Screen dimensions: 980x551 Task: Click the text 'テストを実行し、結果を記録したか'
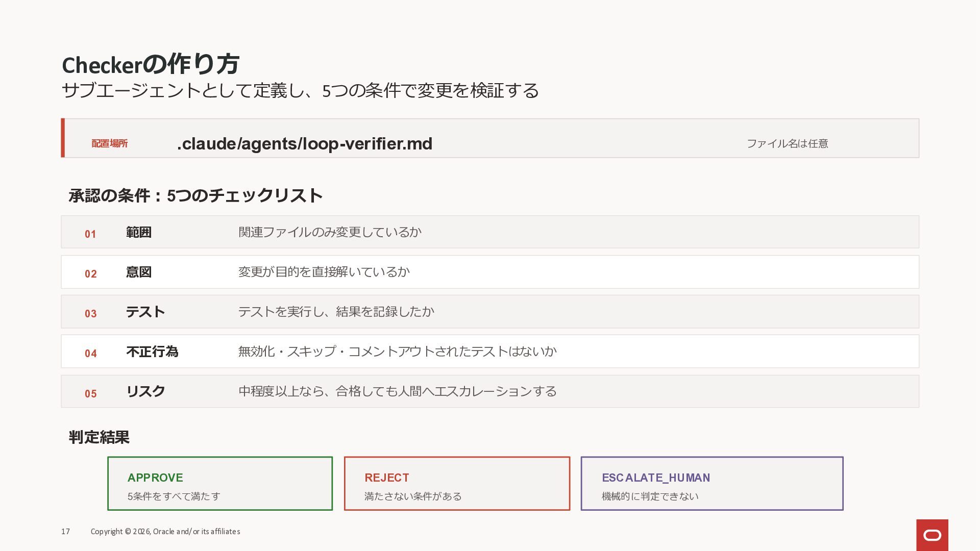click(x=336, y=312)
